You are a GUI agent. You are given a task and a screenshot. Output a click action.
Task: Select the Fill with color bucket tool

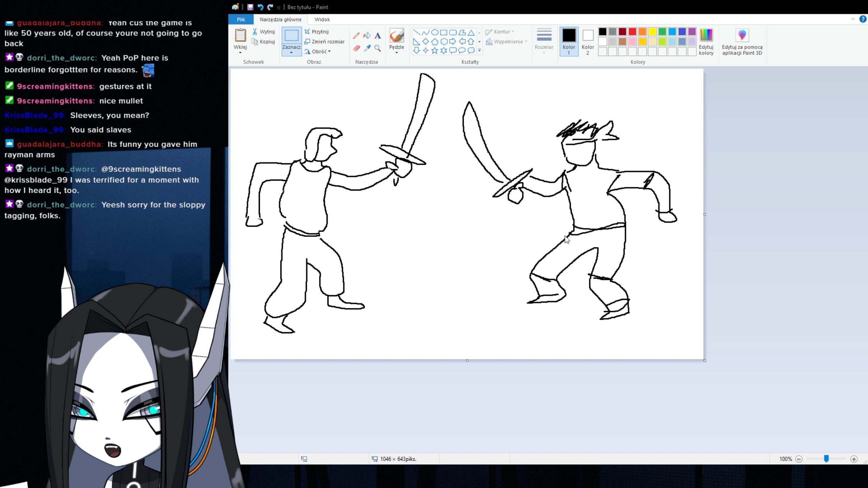[367, 35]
